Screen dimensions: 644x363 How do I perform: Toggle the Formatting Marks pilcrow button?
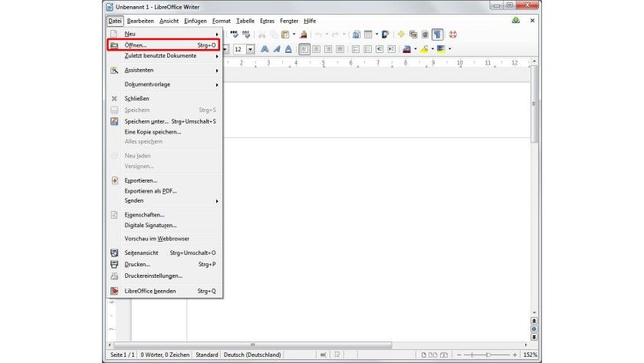[x=438, y=35]
